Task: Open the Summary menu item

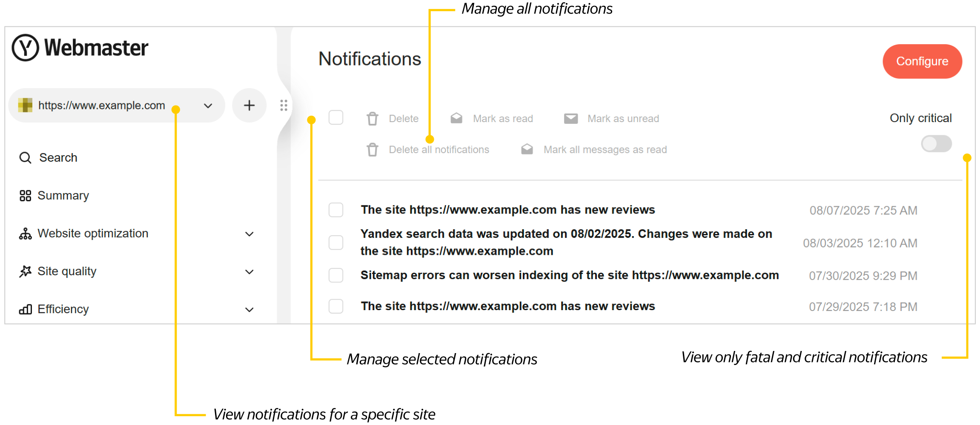Action: (x=63, y=196)
